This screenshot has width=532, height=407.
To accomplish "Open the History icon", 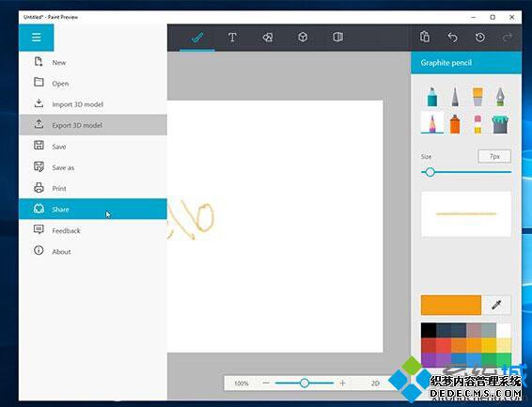I will click(479, 37).
